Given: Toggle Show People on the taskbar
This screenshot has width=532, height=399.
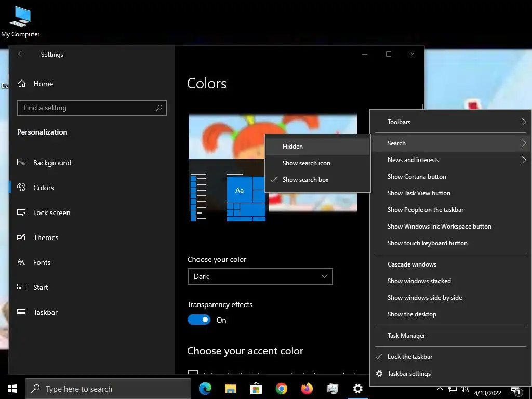Looking at the screenshot, I should tap(451, 210).
